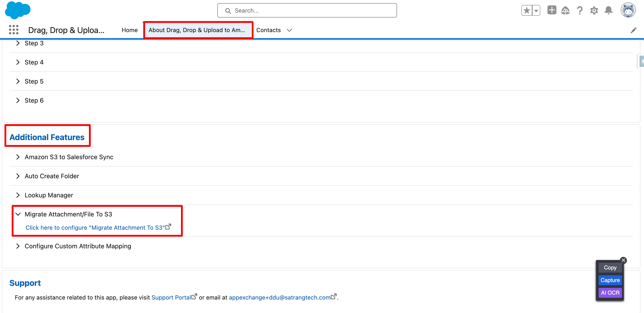
Task: Open the Support Portal link
Action: coord(171,298)
